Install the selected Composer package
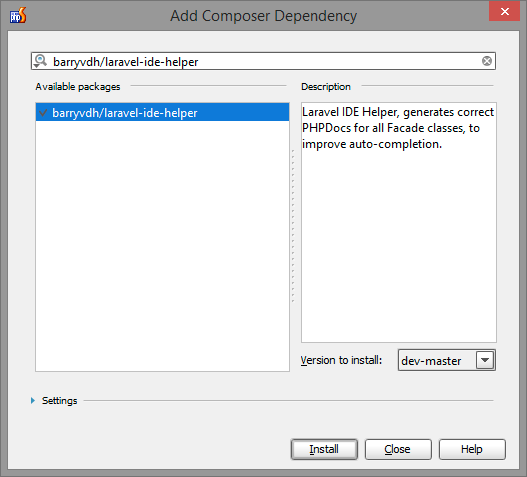Screen dimensions: 527x477 click(x=324, y=449)
